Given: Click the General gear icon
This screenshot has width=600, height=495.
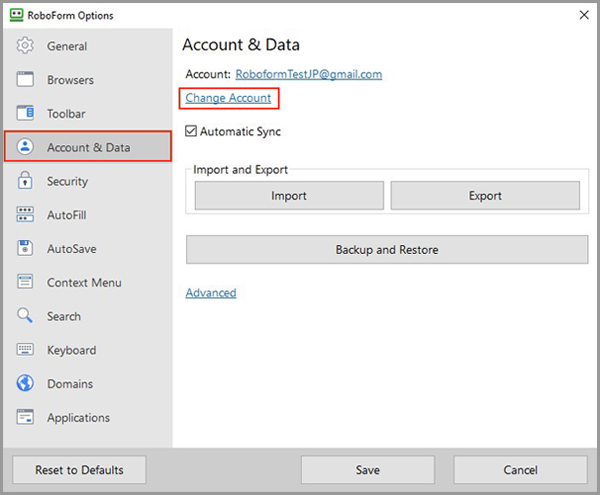Looking at the screenshot, I should coord(25,46).
